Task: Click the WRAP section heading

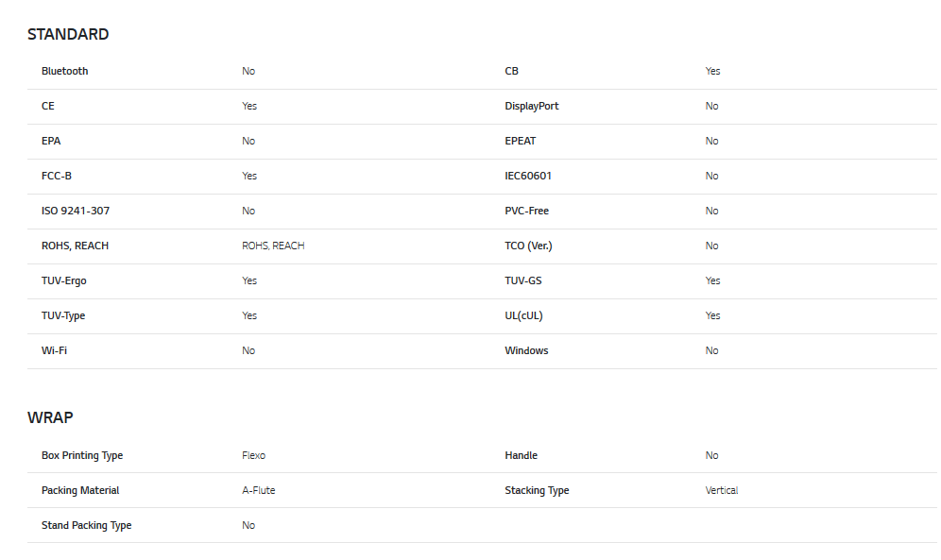Action: (50, 417)
